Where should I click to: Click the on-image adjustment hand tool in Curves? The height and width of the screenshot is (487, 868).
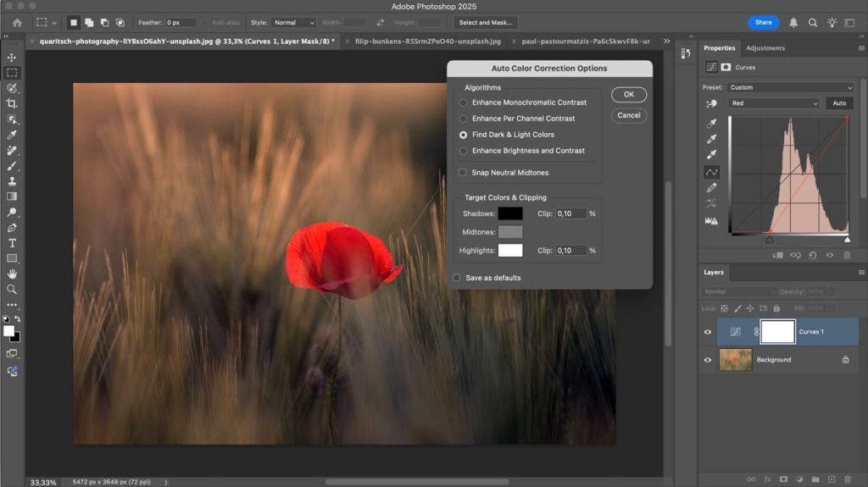coord(712,103)
